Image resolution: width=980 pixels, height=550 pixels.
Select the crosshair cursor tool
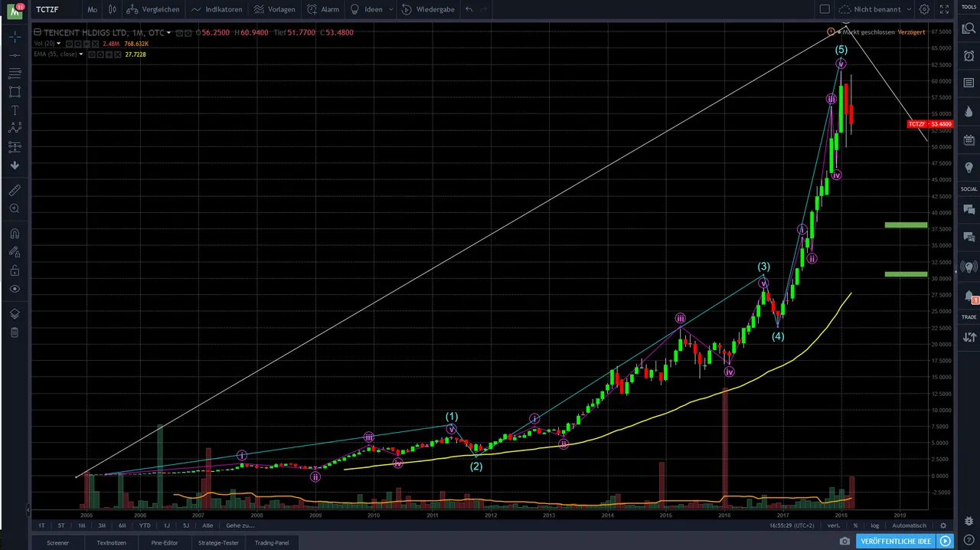pyautogui.click(x=15, y=37)
